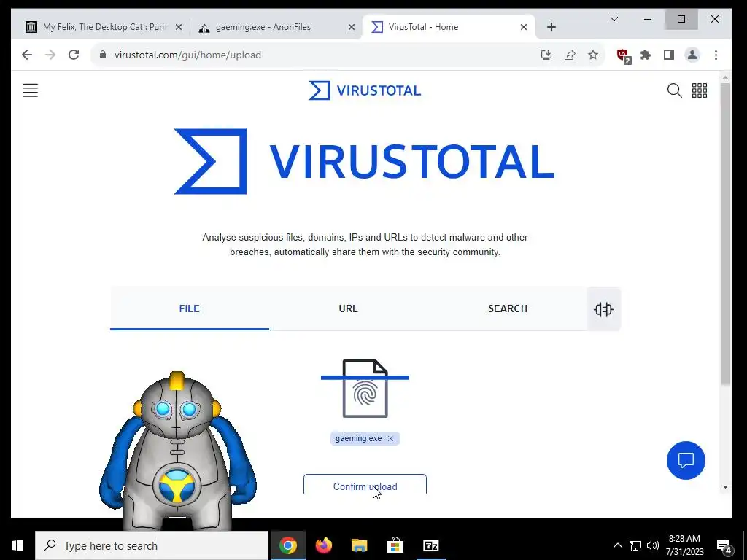Launch Firefox from the taskbar
The height and width of the screenshot is (560, 747).
(x=323, y=545)
